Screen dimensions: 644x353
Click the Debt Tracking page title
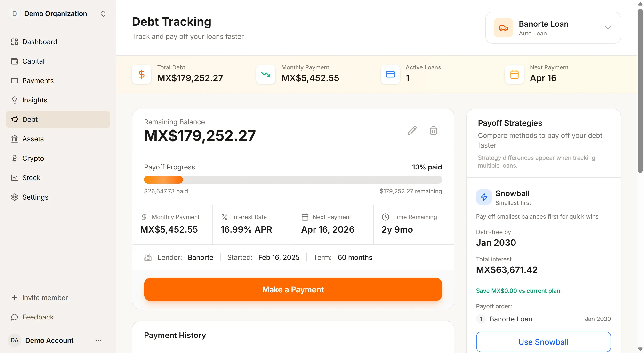coord(171,22)
